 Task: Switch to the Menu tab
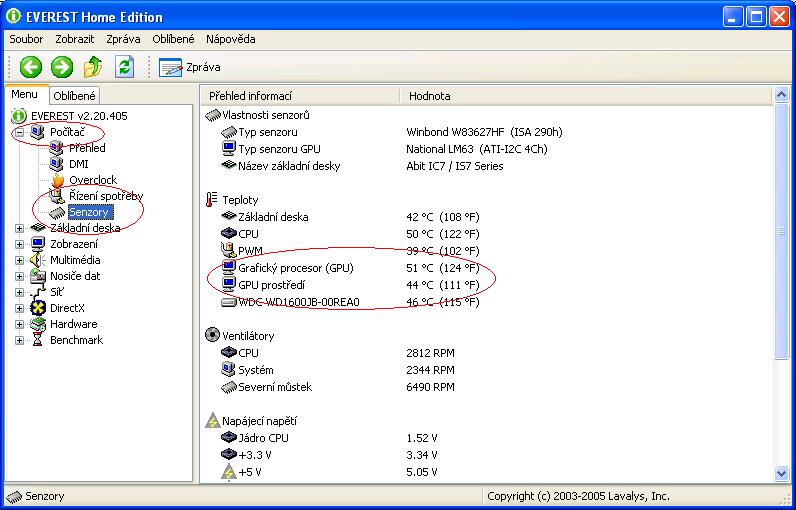pyautogui.click(x=24, y=94)
